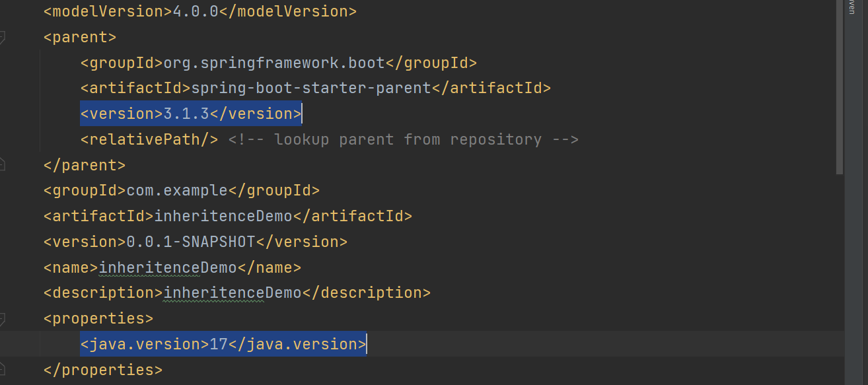Image resolution: width=868 pixels, height=385 pixels.
Task: Click the editor vertical scrollbar thumb
Action: point(840,87)
